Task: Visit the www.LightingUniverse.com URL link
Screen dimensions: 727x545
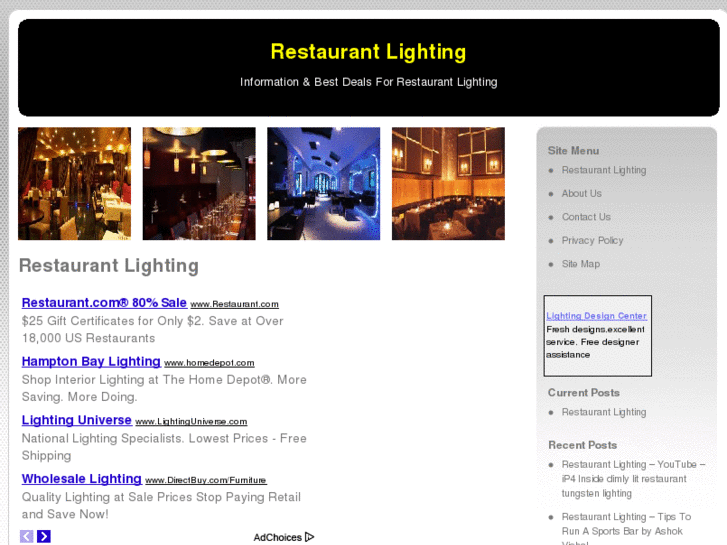Action: [191, 422]
